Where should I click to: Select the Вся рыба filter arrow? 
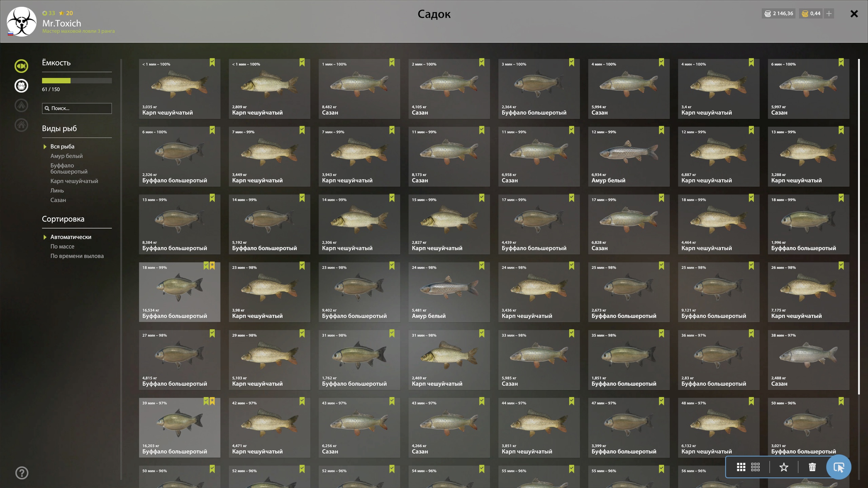coord(45,147)
